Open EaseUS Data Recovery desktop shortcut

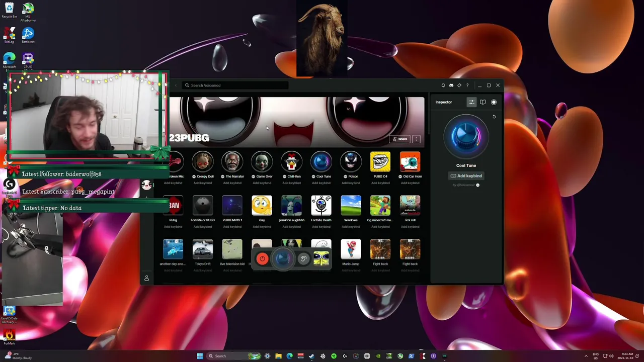9,315
